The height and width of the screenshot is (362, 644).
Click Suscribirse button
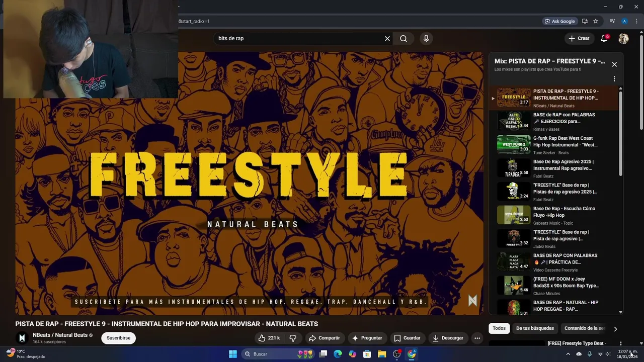point(119,338)
